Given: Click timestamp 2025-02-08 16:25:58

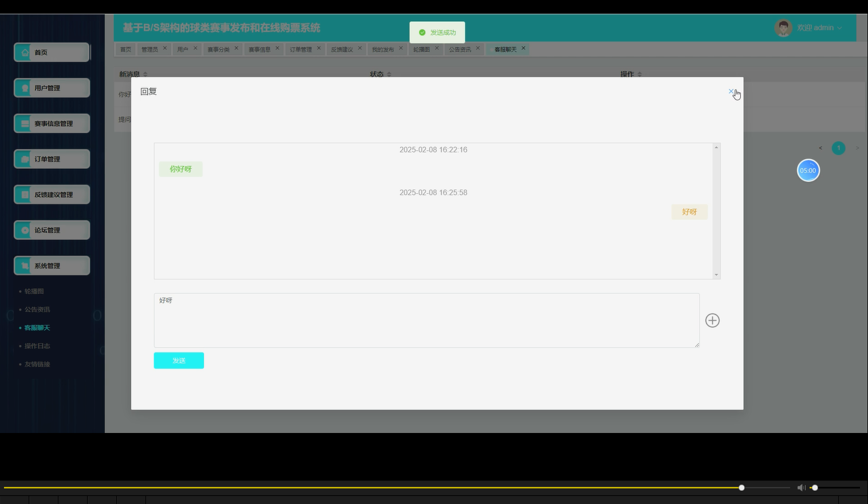Looking at the screenshot, I should (433, 192).
